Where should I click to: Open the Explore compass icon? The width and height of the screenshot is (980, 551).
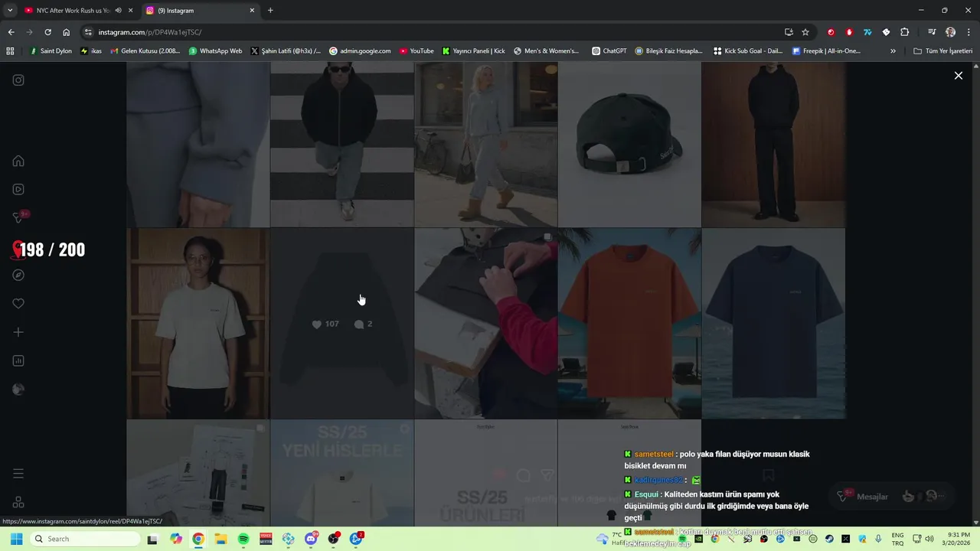tap(18, 275)
